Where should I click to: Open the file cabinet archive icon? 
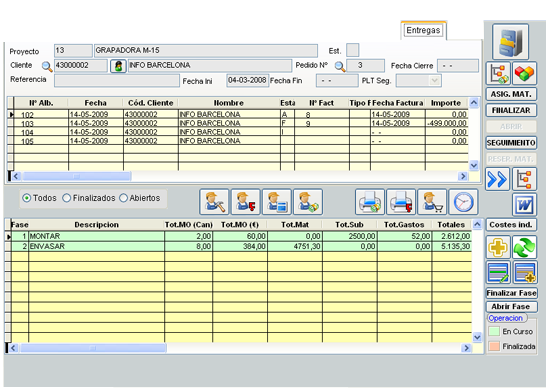click(x=510, y=42)
